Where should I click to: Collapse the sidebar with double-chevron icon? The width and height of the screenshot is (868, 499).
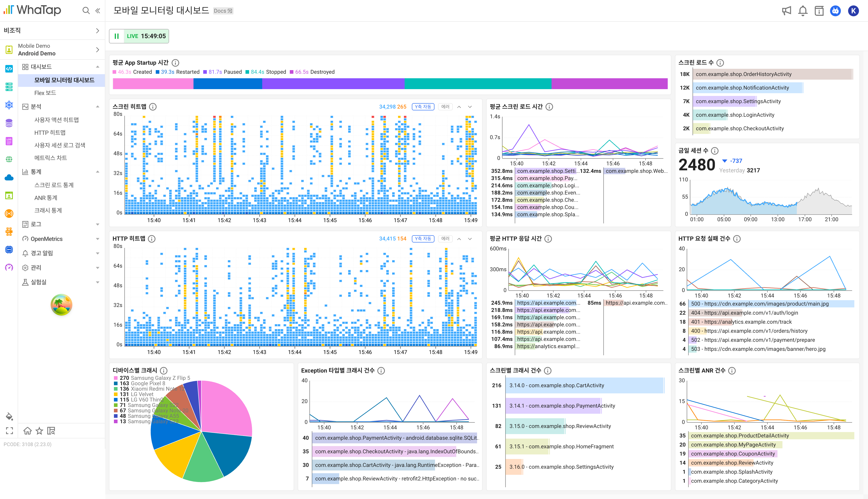click(98, 11)
